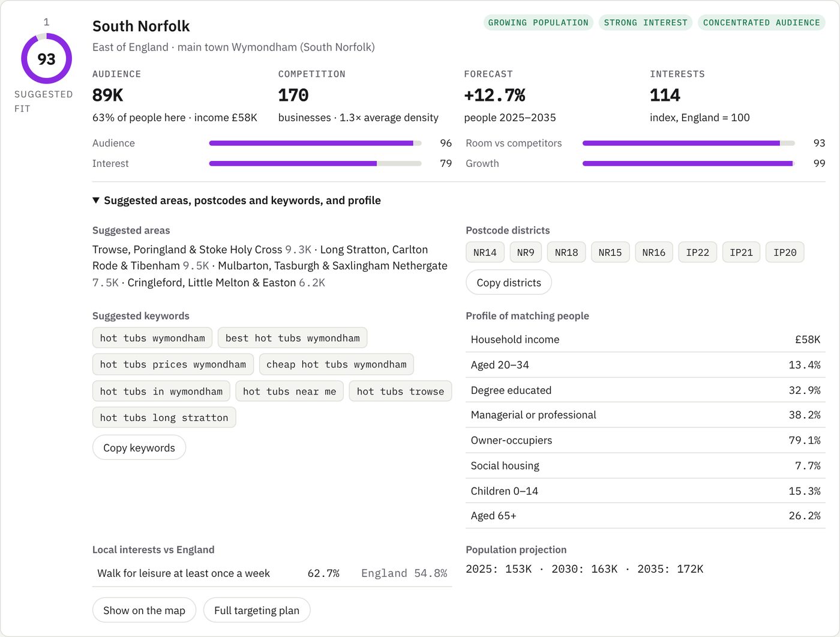Select the NR9 postcode district chip

pos(526,253)
